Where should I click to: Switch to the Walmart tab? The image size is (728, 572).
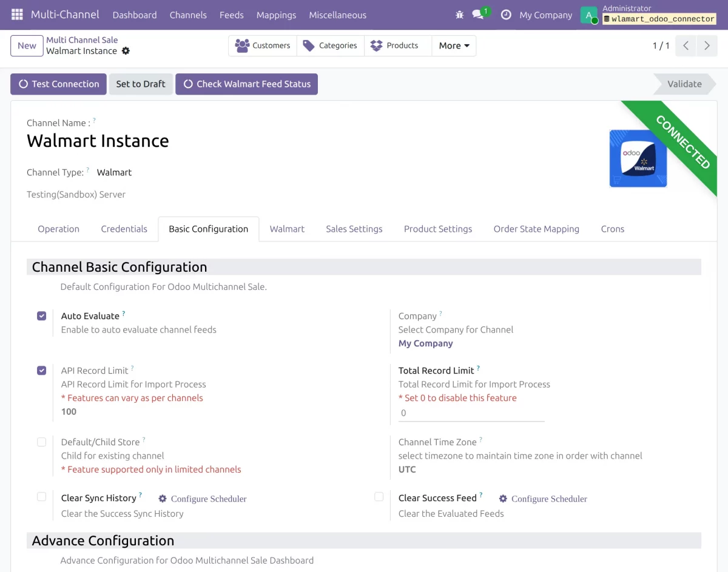[x=287, y=229]
